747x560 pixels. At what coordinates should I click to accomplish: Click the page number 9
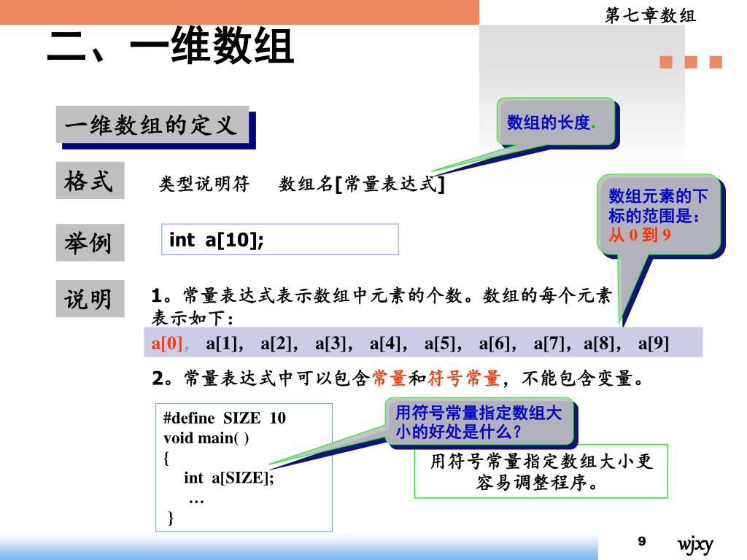[x=642, y=540]
